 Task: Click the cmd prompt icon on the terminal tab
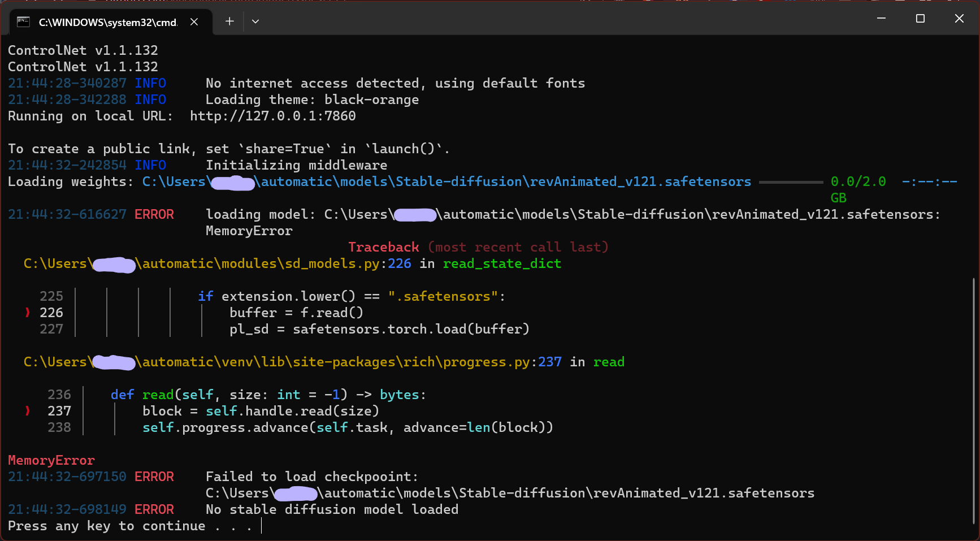pyautogui.click(x=23, y=22)
